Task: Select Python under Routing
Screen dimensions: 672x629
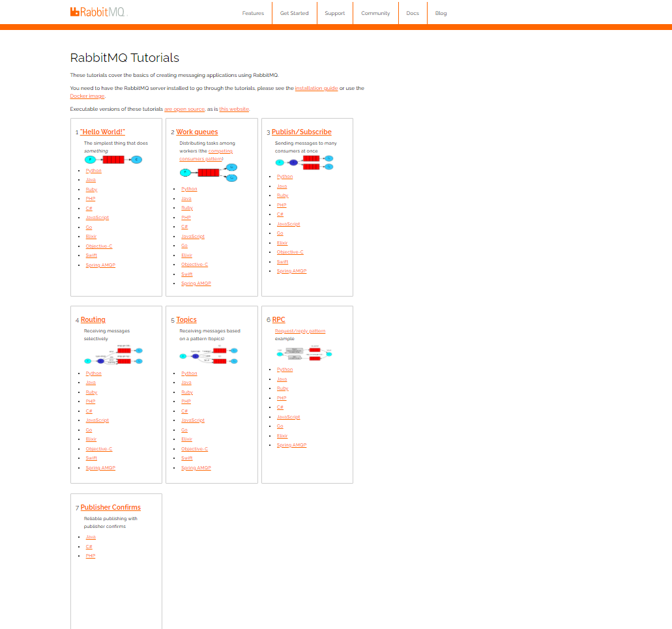Action: pos(93,373)
